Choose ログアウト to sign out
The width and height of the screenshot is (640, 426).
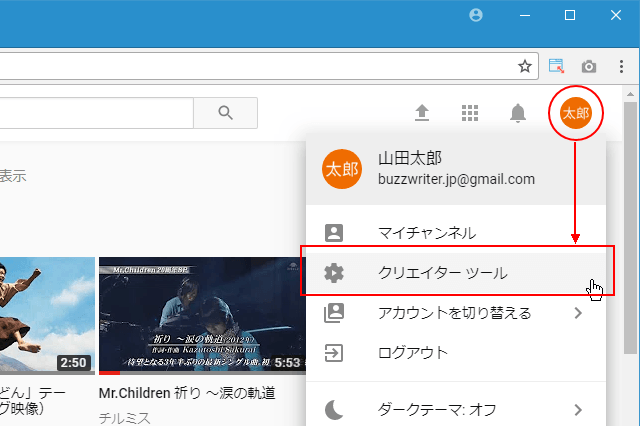[412, 353]
